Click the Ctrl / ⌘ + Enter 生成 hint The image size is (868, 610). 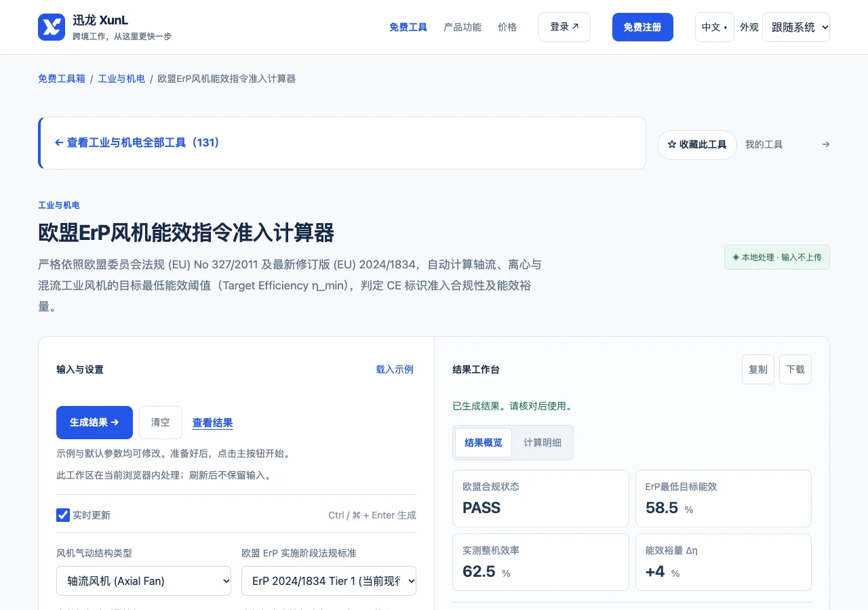tap(372, 515)
